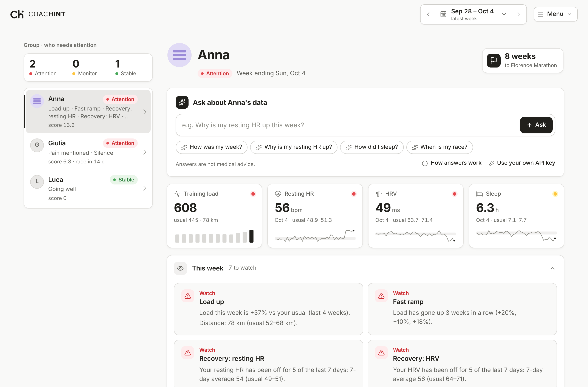The width and height of the screenshot is (588, 387).
Task: Open Giulia's row chevron
Action: tap(145, 152)
